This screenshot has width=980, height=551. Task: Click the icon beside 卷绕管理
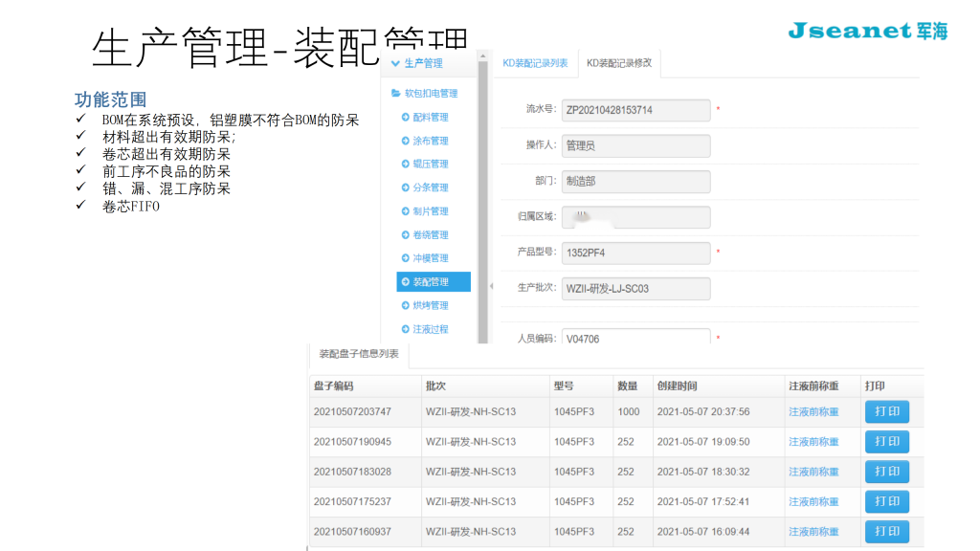point(406,235)
